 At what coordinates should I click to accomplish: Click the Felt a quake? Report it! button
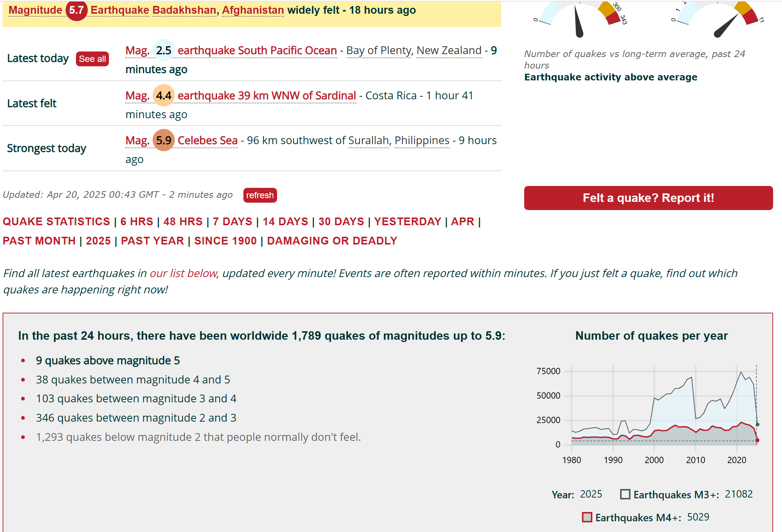tap(648, 198)
